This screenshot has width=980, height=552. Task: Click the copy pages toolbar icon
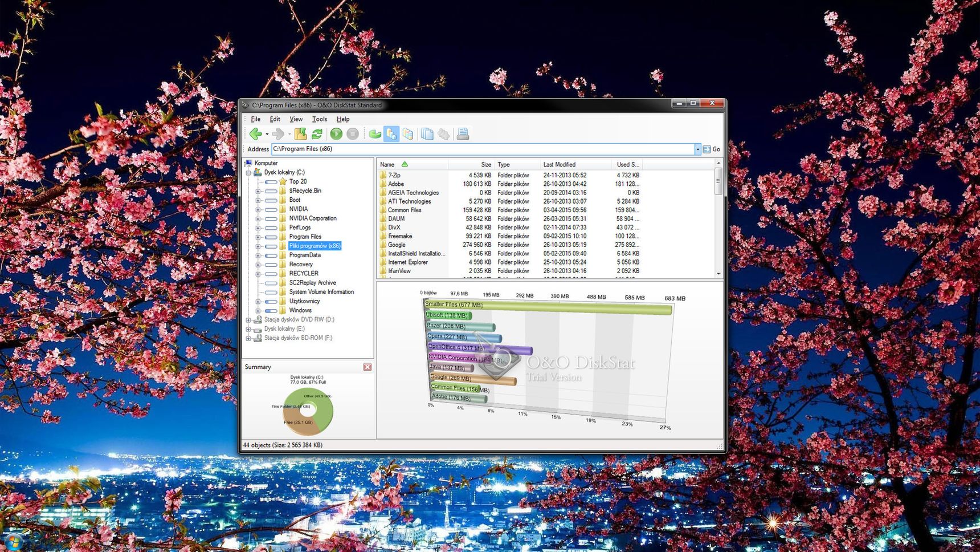[427, 134]
